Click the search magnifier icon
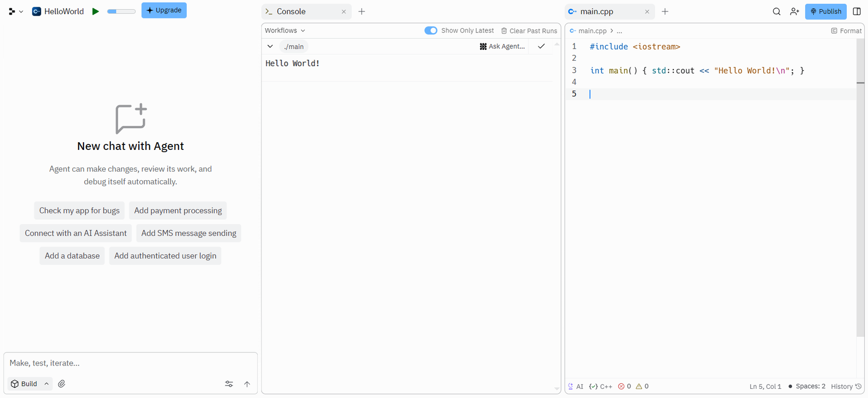This screenshot has height=398, width=868. (x=776, y=11)
